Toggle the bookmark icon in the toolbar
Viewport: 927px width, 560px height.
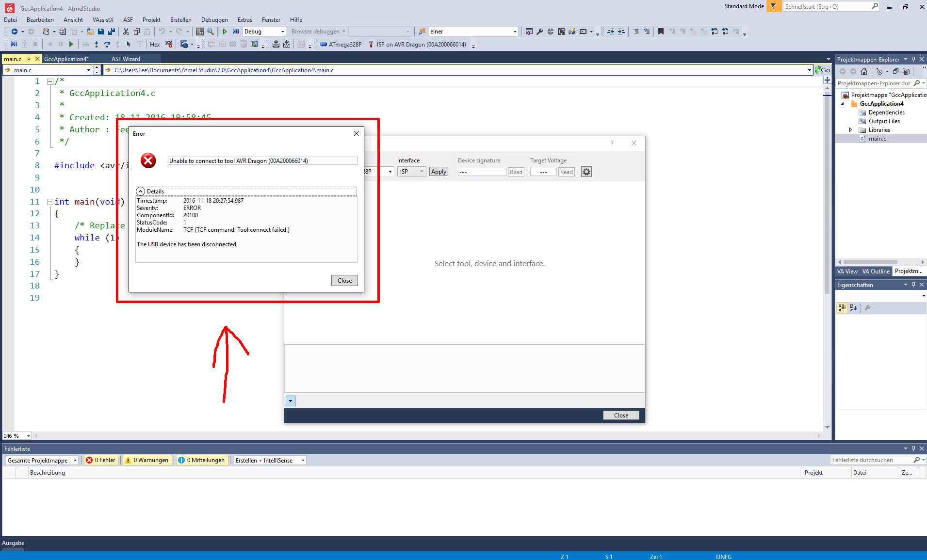click(661, 32)
